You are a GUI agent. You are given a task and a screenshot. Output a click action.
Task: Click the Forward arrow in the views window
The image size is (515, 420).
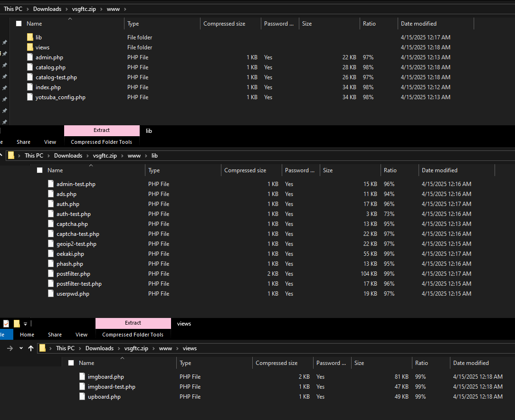10,348
